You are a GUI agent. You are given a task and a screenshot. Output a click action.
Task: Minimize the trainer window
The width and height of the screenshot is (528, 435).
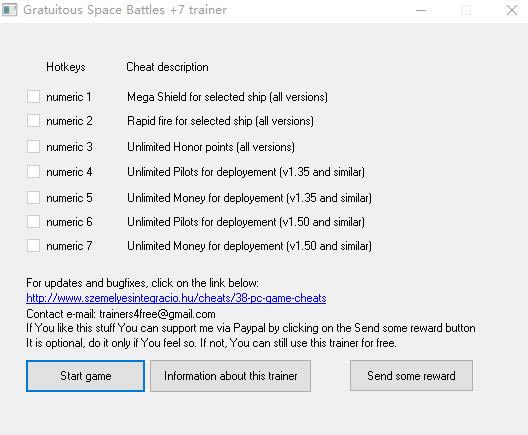point(421,10)
